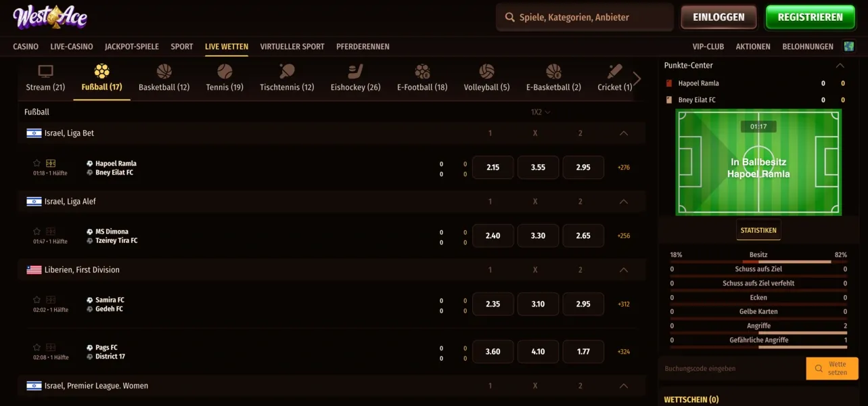Open Tischtennis live bets icon
The width and height of the screenshot is (868, 406).
pyautogui.click(x=287, y=72)
